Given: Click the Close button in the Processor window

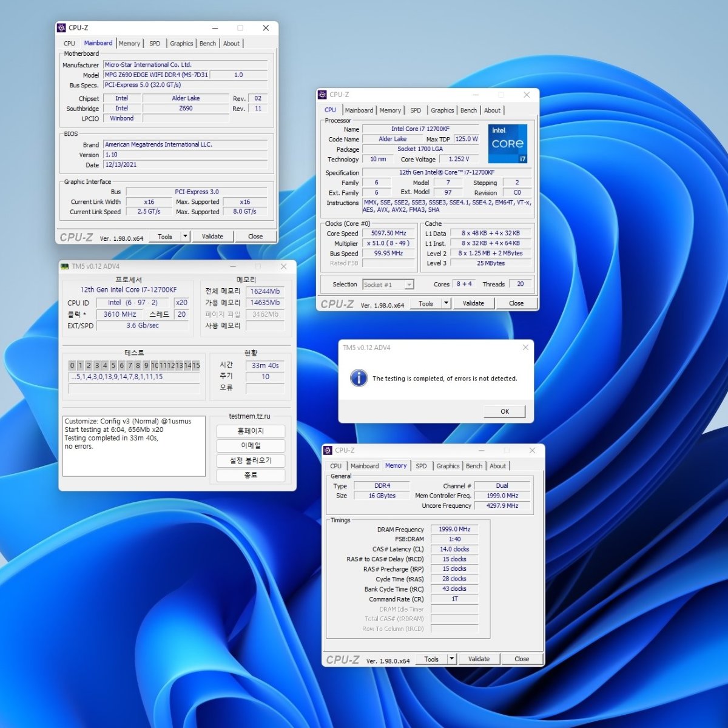Looking at the screenshot, I should [x=516, y=303].
